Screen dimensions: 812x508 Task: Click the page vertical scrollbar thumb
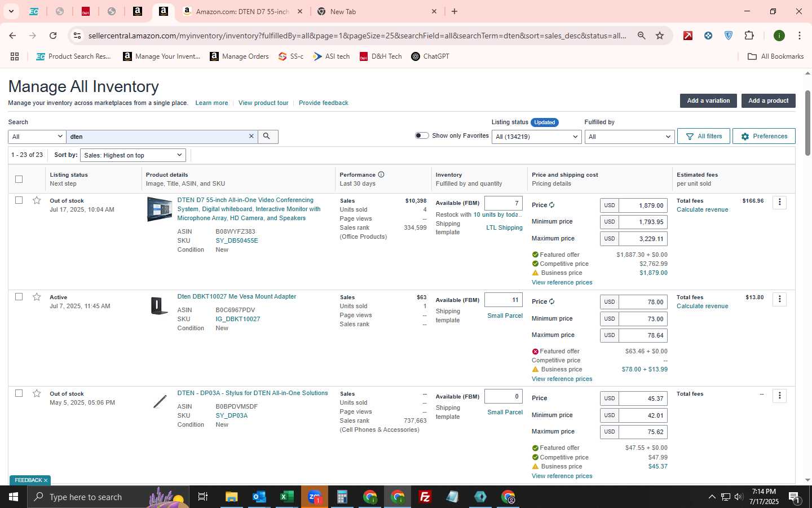click(807, 123)
